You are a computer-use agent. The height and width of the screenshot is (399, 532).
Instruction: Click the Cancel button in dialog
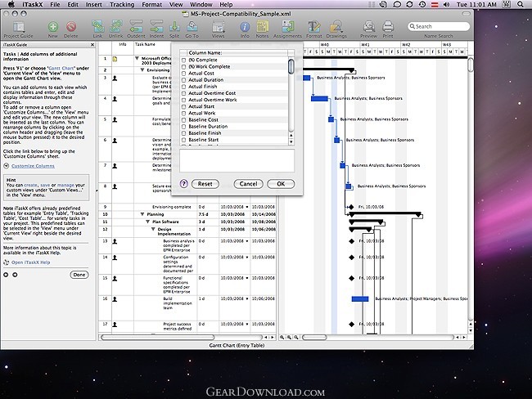[x=248, y=184]
